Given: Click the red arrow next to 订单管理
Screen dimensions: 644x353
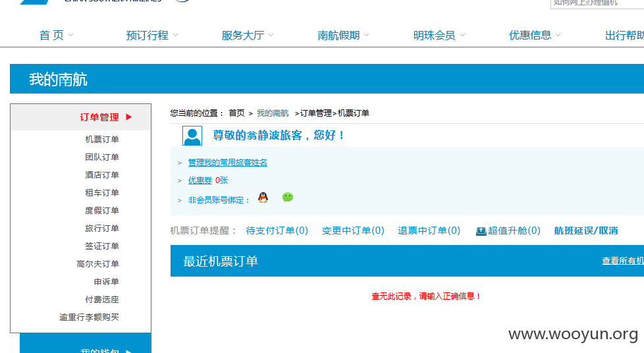Looking at the screenshot, I should coord(128,117).
